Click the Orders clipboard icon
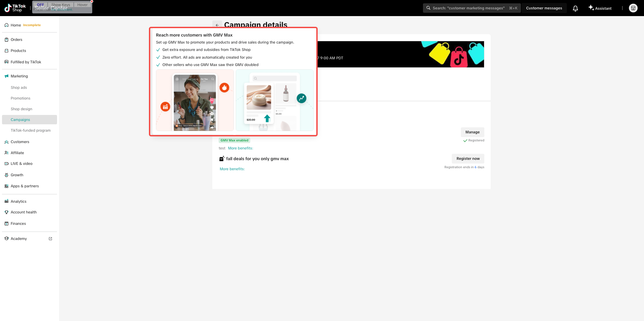The width and height of the screenshot is (644, 321). click(6, 40)
